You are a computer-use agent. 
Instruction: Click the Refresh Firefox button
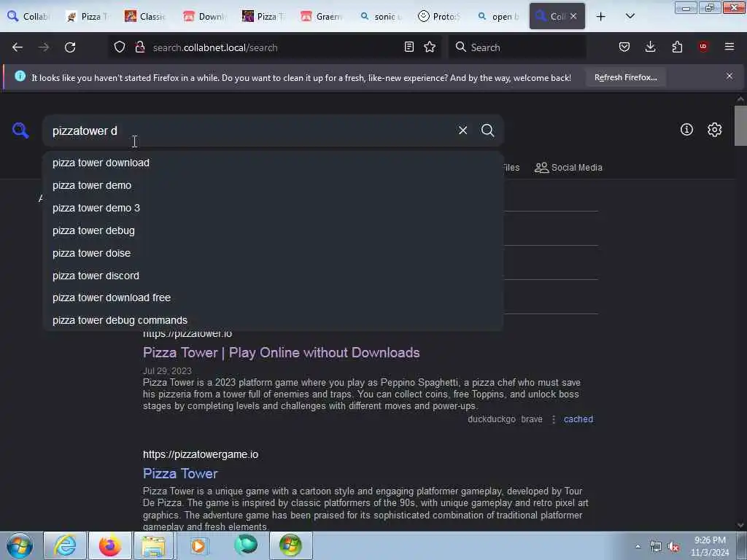(x=625, y=77)
